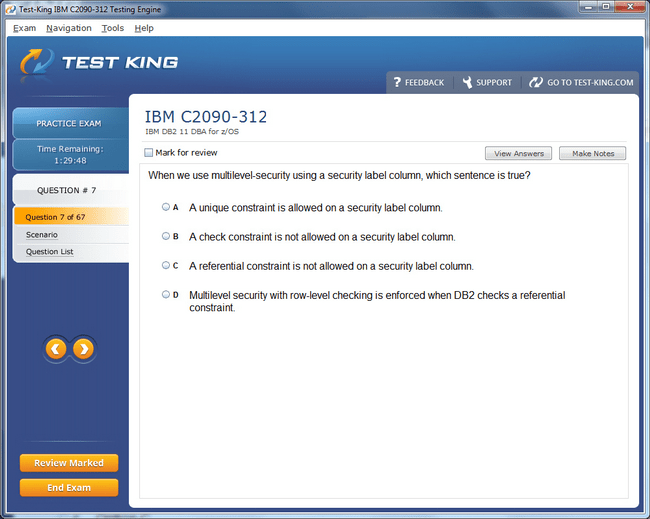Select the Question 7 of 67 item
This screenshot has width=650, height=519.
71,217
